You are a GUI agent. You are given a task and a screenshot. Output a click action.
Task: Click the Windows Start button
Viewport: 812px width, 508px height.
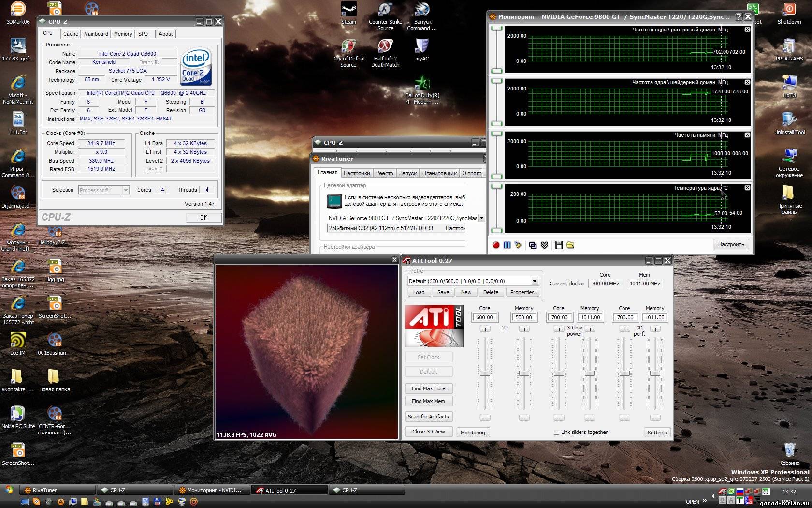pyautogui.click(x=9, y=490)
